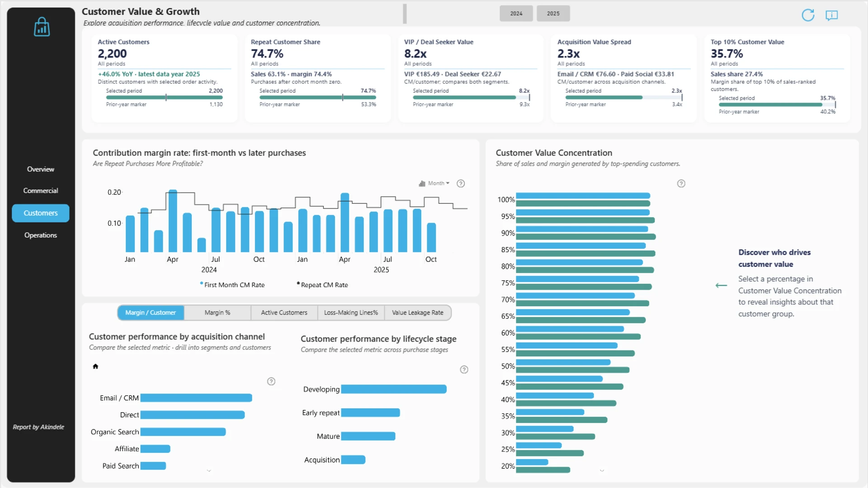This screenshot has width=868, height=488.
Task: Click the Paid Search bar
Action: click(x=153, y=466)
